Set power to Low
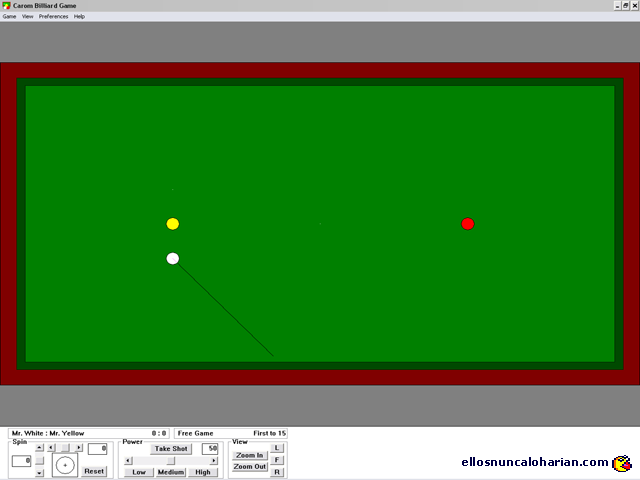 [139, 472]
